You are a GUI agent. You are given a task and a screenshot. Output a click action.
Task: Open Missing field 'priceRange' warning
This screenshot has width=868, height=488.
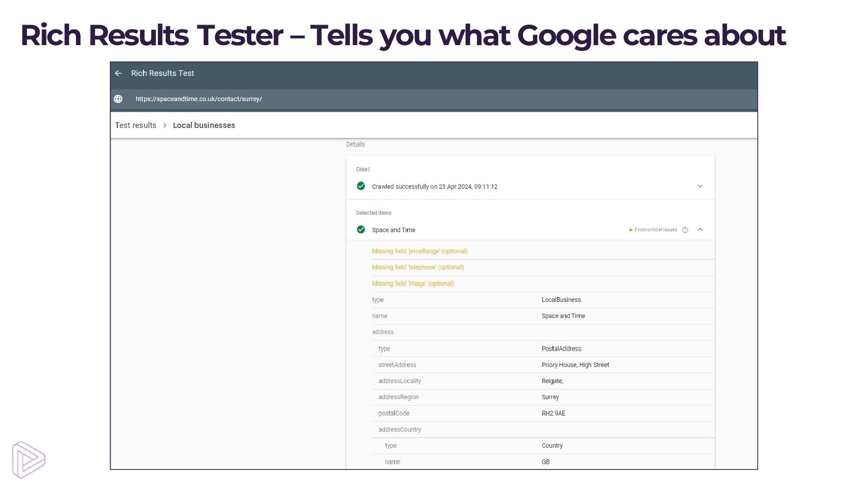pyautogui.click(x=420, y=251)
